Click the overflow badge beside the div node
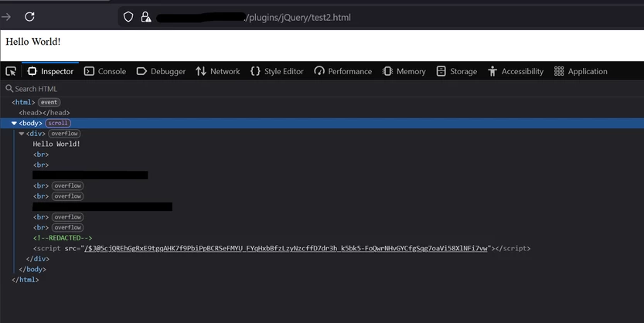The image size is (644, 323). pos(64,134)
